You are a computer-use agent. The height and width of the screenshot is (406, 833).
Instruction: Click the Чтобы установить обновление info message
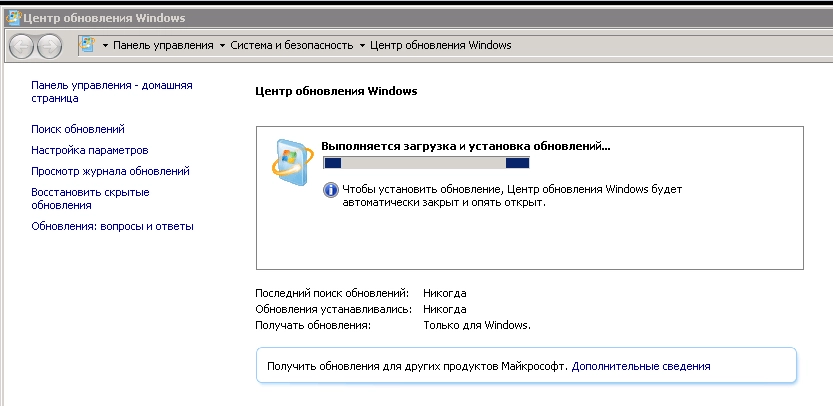click(512, 196)
